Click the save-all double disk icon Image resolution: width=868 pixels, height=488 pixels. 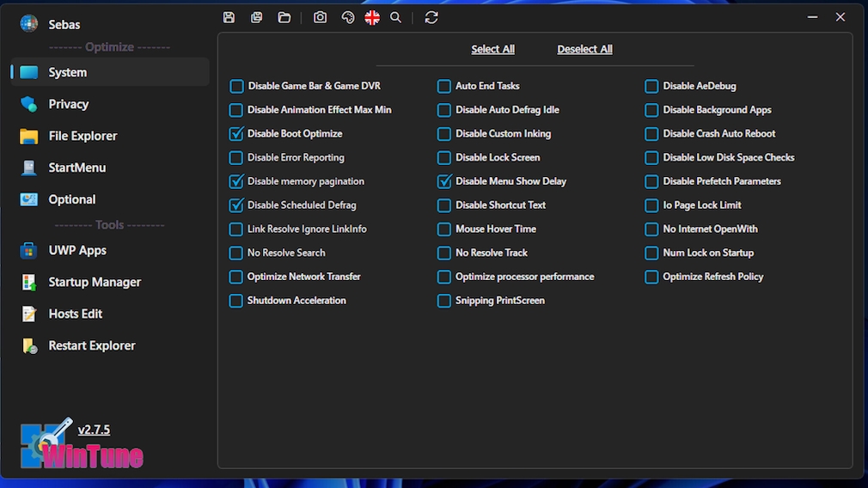coord(256,17)
